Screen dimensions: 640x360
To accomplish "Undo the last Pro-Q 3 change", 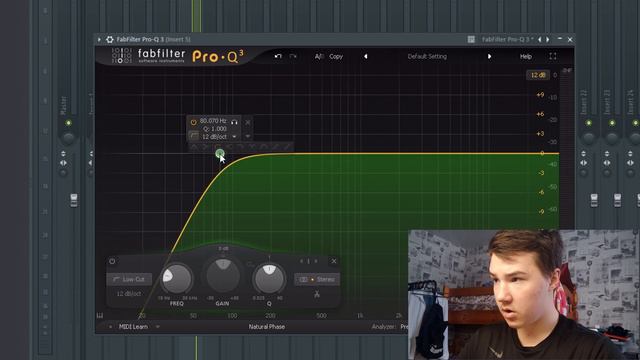I will point(278,56).
